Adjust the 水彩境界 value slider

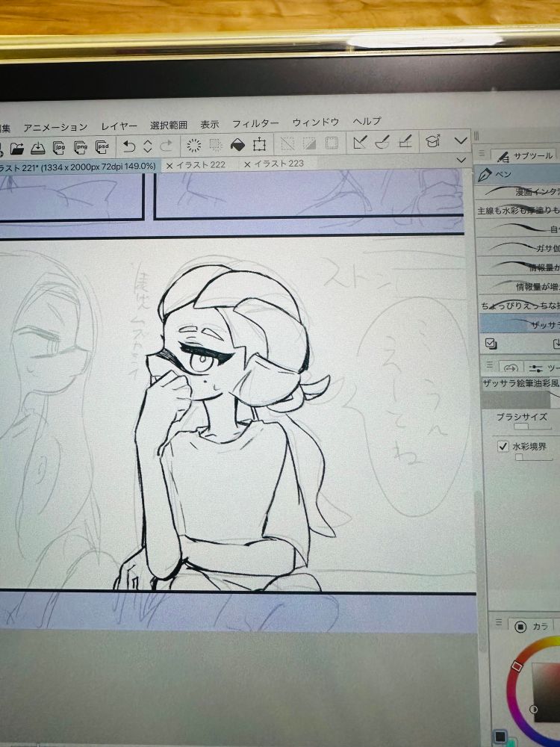(534, 457)
